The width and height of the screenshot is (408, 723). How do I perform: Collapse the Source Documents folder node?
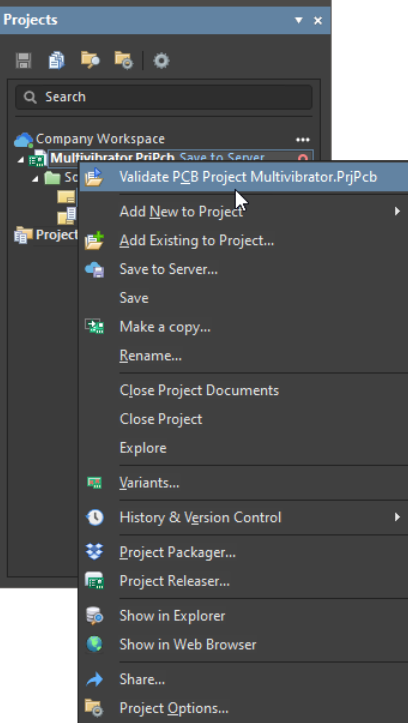35,178
